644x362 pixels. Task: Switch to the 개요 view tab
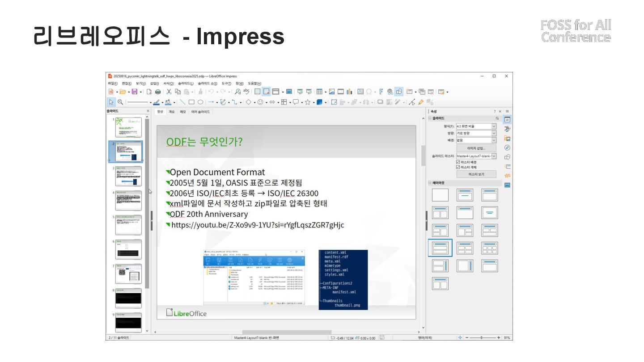171,112
